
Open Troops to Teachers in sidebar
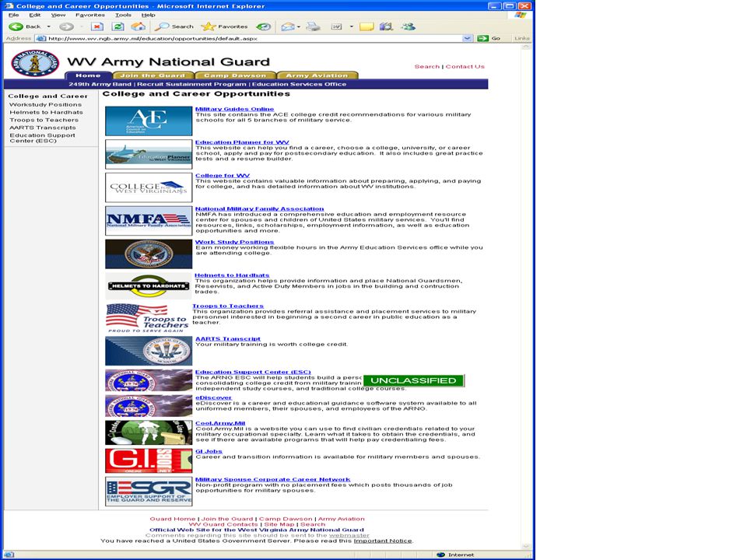44,120
